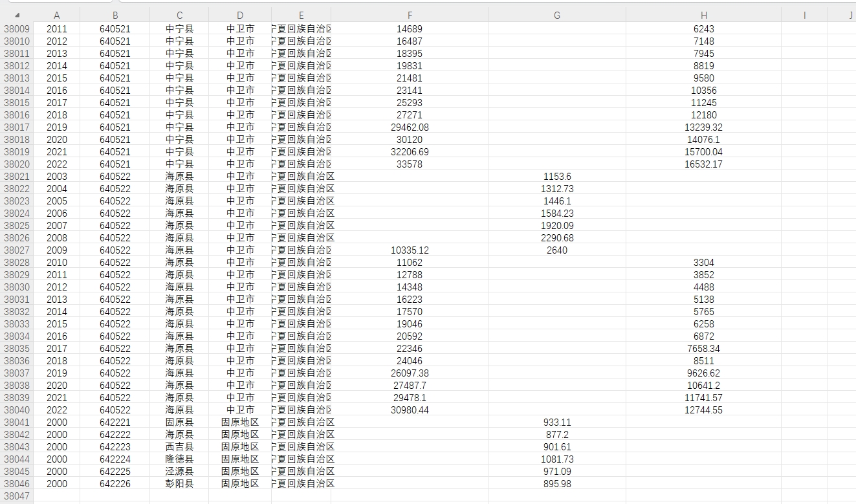Click county cell 泾源县
Viewport: 856px width, 504px height.
[179, 471]
